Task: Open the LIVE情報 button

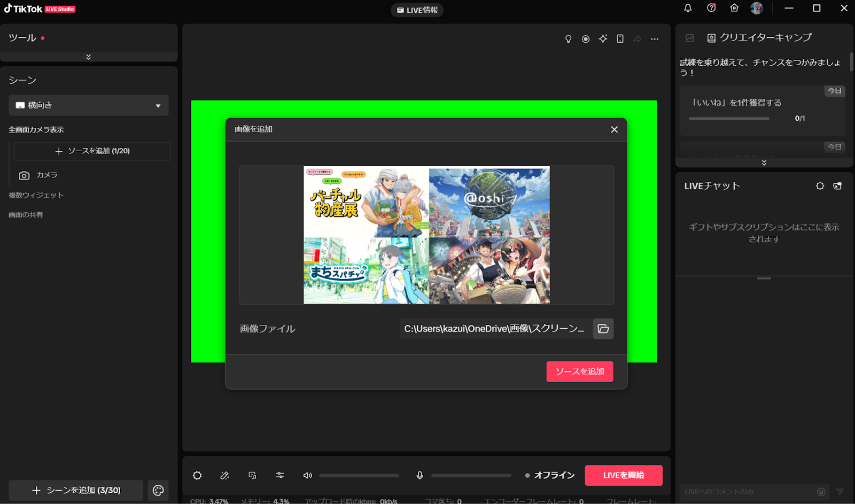Action: (x=417, y=10)
